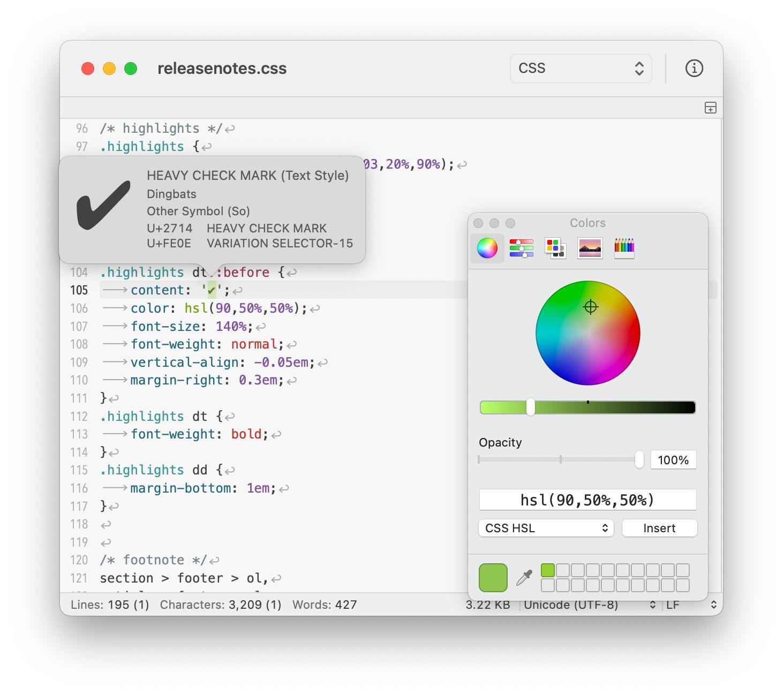Open the color palettes picker tab
Viewport: 784px width, 695px height.
coord(555,248)
